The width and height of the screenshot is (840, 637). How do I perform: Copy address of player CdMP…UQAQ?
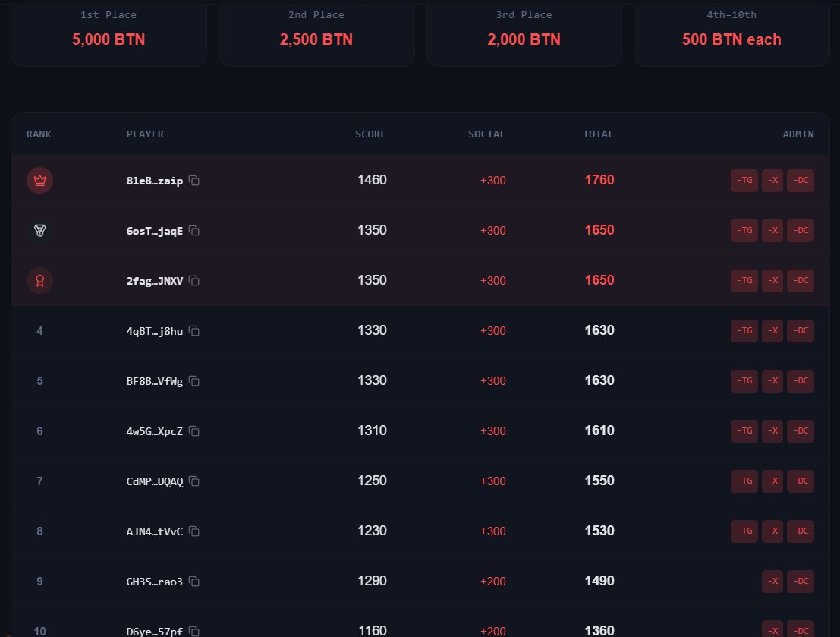click(x=194, y=481)
